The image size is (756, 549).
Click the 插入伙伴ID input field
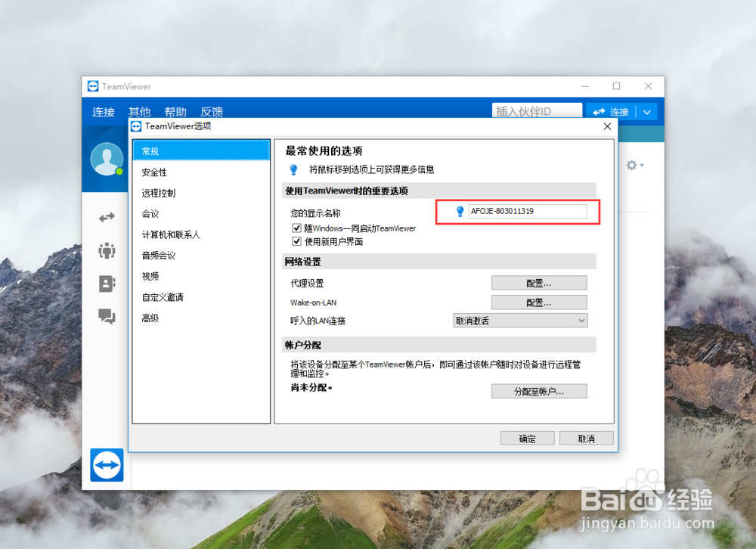coord(537,111)
